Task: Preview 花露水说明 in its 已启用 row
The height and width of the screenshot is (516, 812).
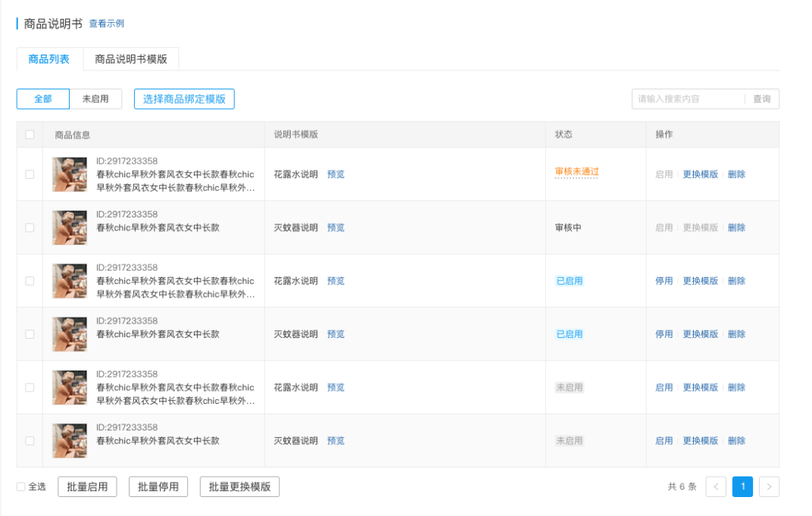Action: [x=336, y=281]
